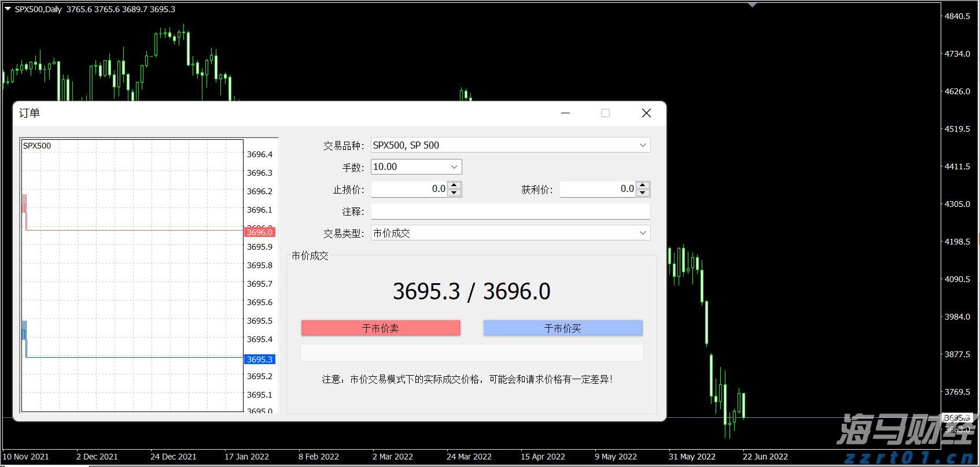The height and width of the screenshot is (467, 980).
Task: Decrease 止损价 with the down arrow
Action: 455,193
